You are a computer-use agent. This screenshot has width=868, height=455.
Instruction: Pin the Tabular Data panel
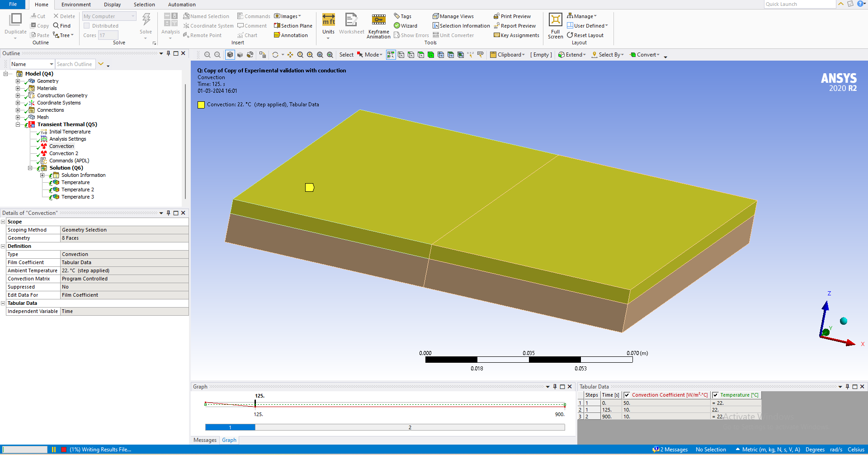coord(847,387)
